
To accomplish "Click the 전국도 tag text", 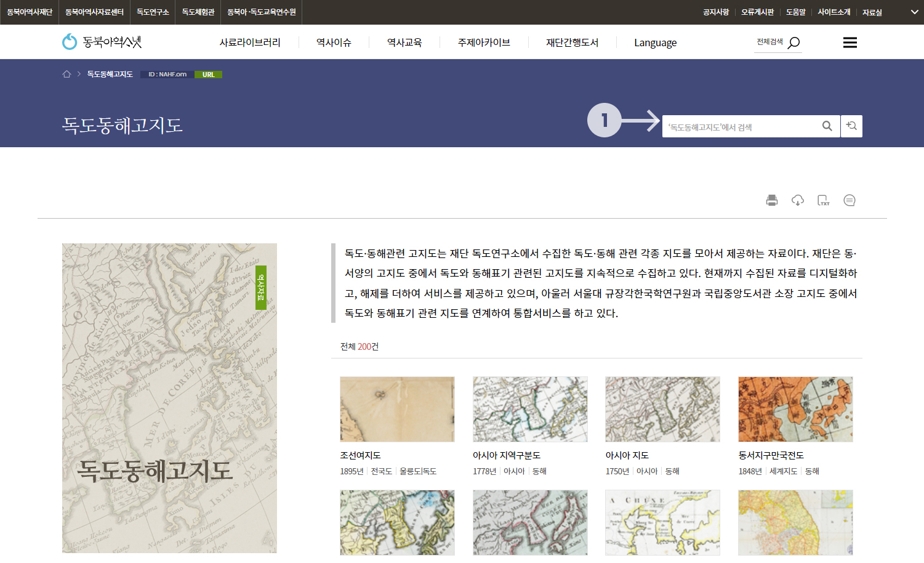I will click(381, 471).
